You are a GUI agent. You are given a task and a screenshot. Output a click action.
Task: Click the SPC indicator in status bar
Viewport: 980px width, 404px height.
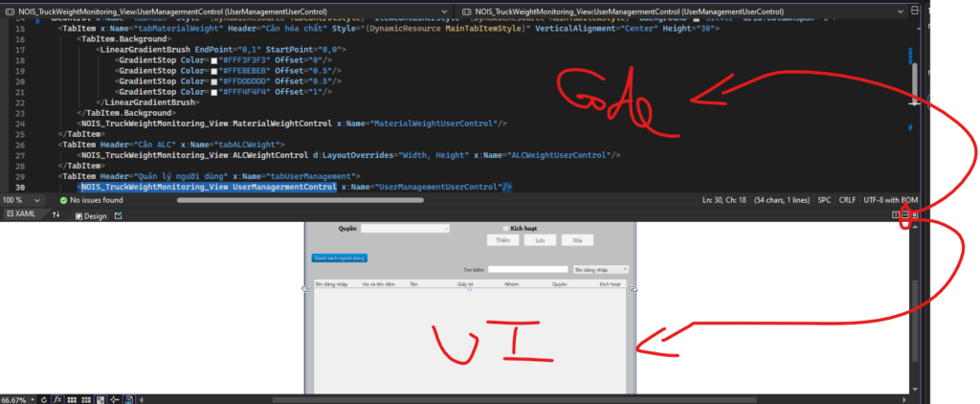click(824, 200)
